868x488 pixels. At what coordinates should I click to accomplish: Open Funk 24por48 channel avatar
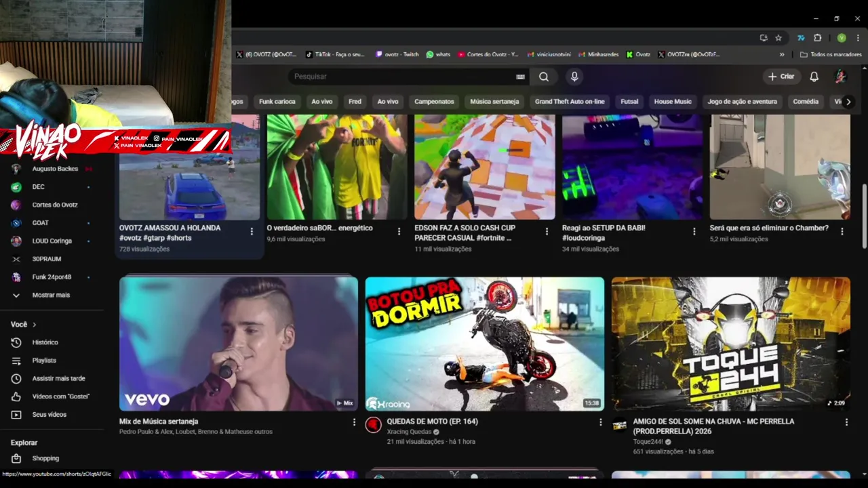[16, 277]
